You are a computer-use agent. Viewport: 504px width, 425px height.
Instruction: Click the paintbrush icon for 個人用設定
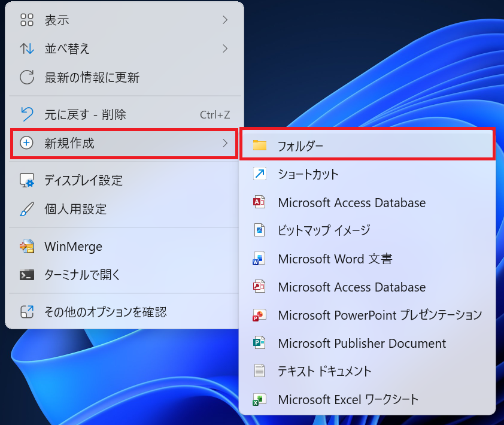[27, 209]
